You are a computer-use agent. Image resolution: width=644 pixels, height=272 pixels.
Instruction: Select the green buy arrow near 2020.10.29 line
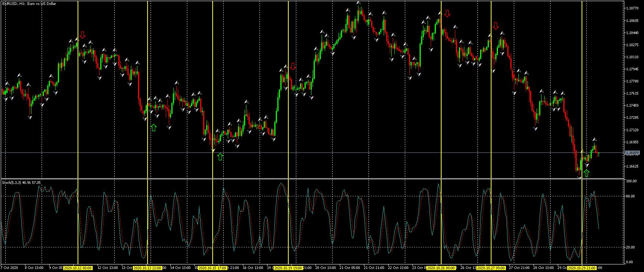tap(586, 173)
